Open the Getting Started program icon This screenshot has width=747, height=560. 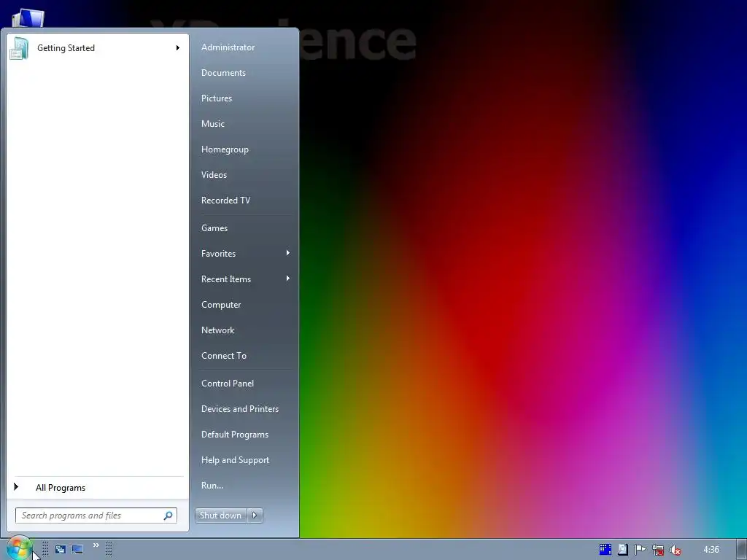click(x=19, y=49)
